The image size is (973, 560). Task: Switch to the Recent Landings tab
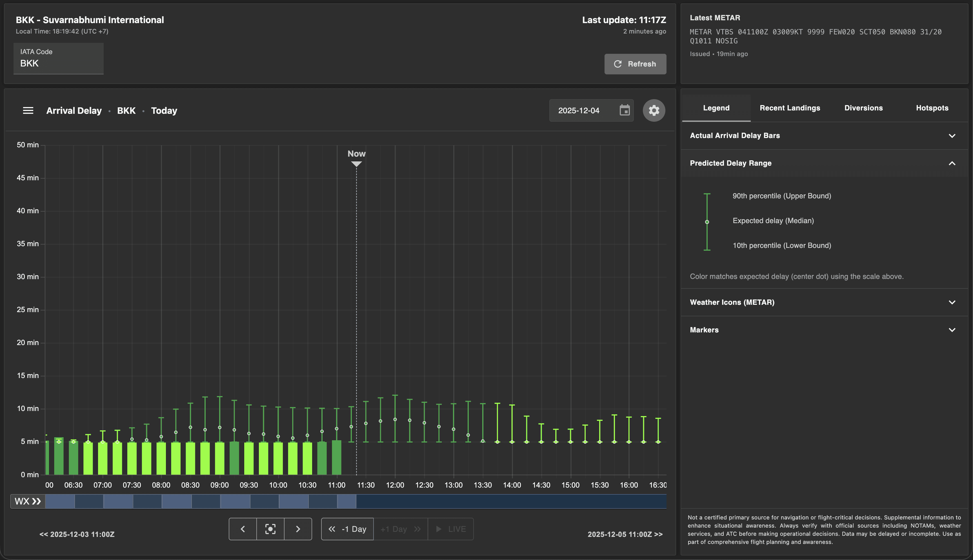point(790,108)
